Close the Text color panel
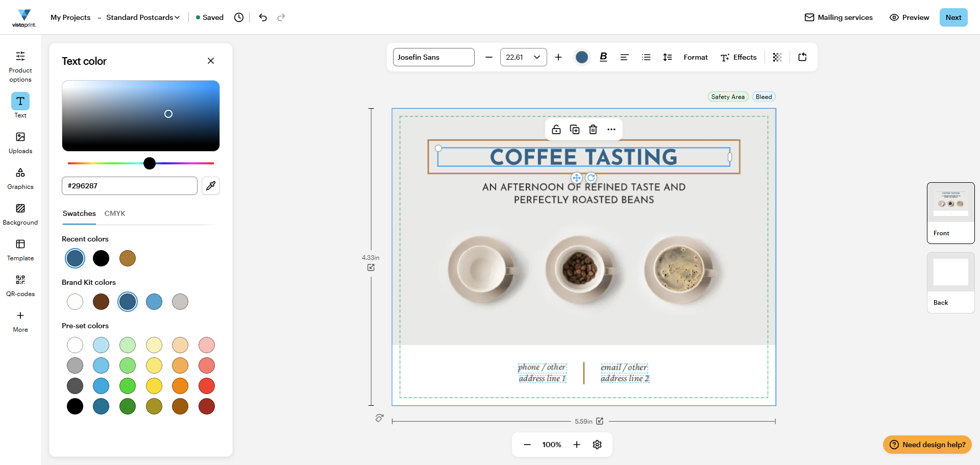Viewport: 980px width, 465px height. (211, 61)
